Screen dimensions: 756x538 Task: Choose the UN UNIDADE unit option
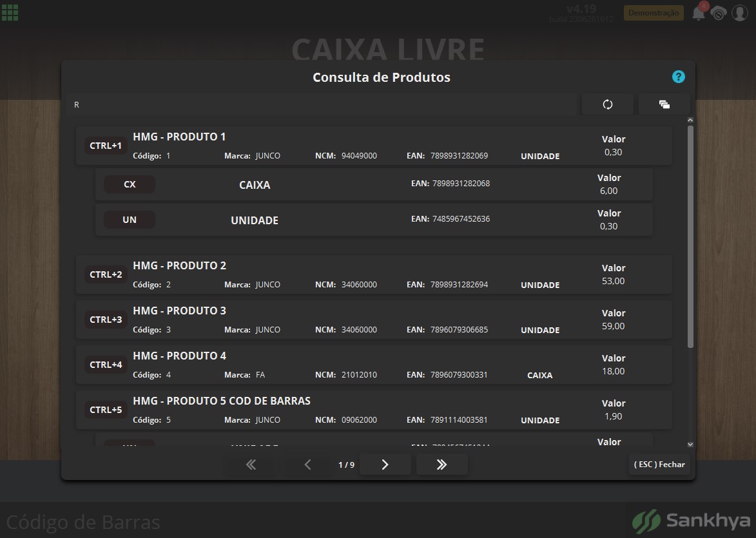click(x=374, y=220)
